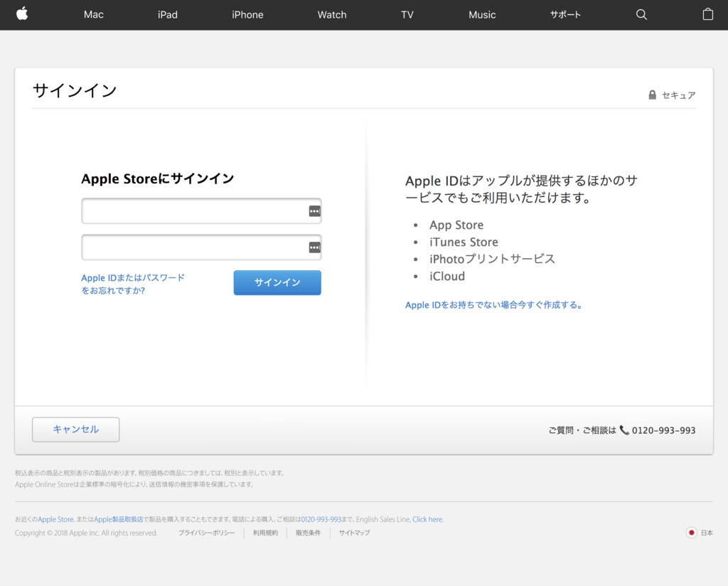Open the Music menu
728x586 pixels.
482,14
